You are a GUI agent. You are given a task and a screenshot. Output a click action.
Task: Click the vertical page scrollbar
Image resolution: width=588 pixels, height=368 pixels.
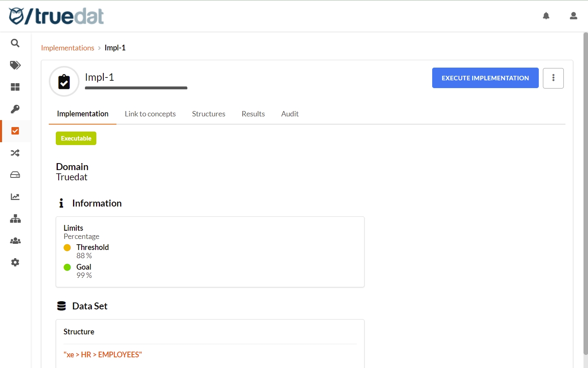tap(586, 193)
